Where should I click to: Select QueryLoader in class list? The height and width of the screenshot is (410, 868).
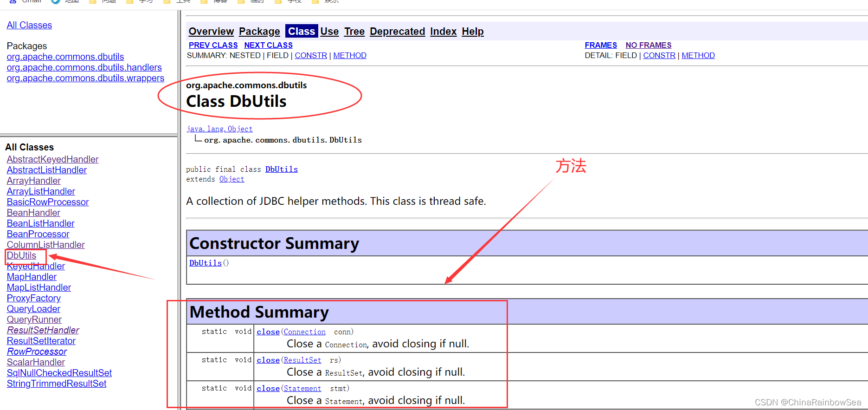(33, 309)
